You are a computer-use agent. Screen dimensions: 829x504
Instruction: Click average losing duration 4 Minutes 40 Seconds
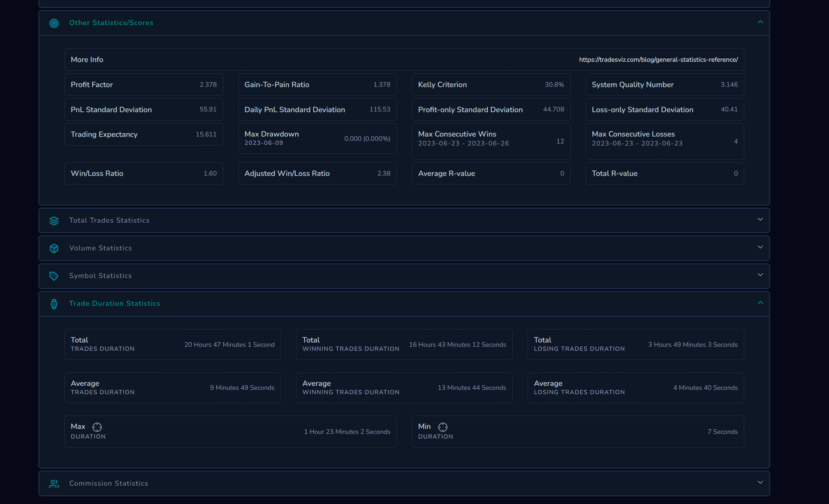[x=706, y=388]
